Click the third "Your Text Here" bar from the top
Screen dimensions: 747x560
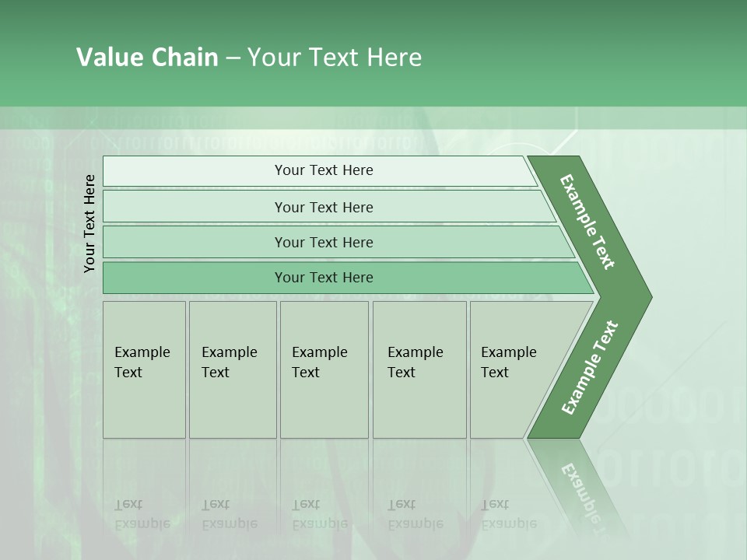(x=323, y=242)
